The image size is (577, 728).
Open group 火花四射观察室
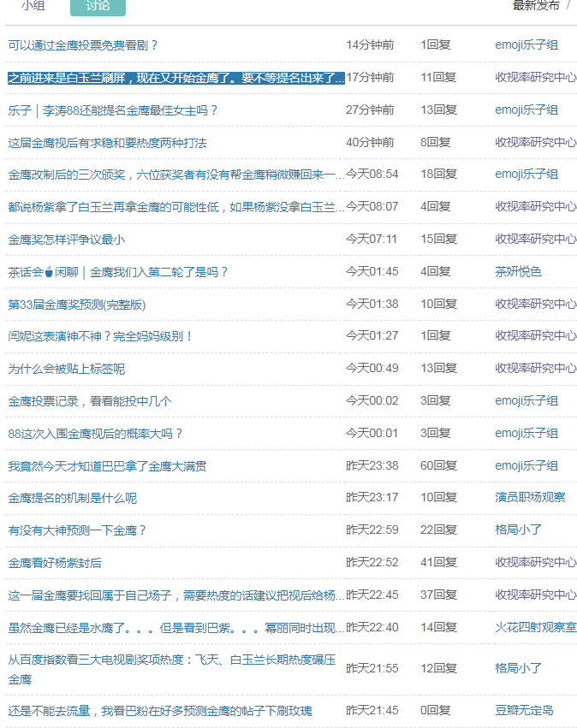[x=536, y=627]
